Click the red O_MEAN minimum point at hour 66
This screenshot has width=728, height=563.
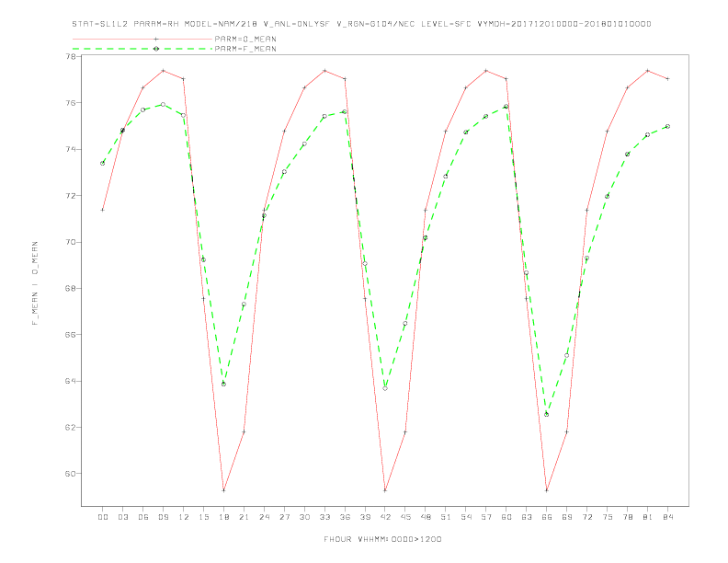(x=547, y=490)
